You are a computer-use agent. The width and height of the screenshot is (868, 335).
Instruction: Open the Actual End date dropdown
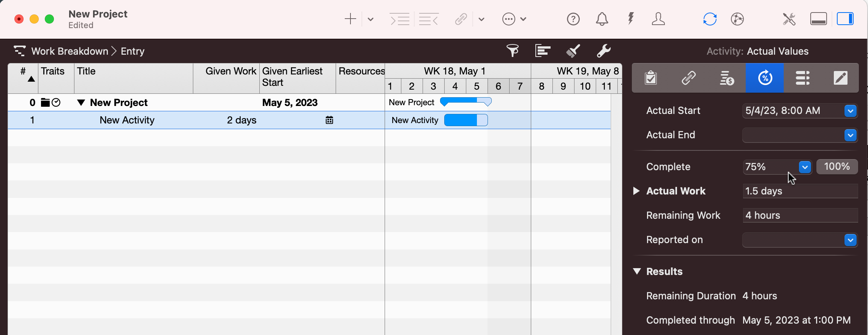coord(851,135)
